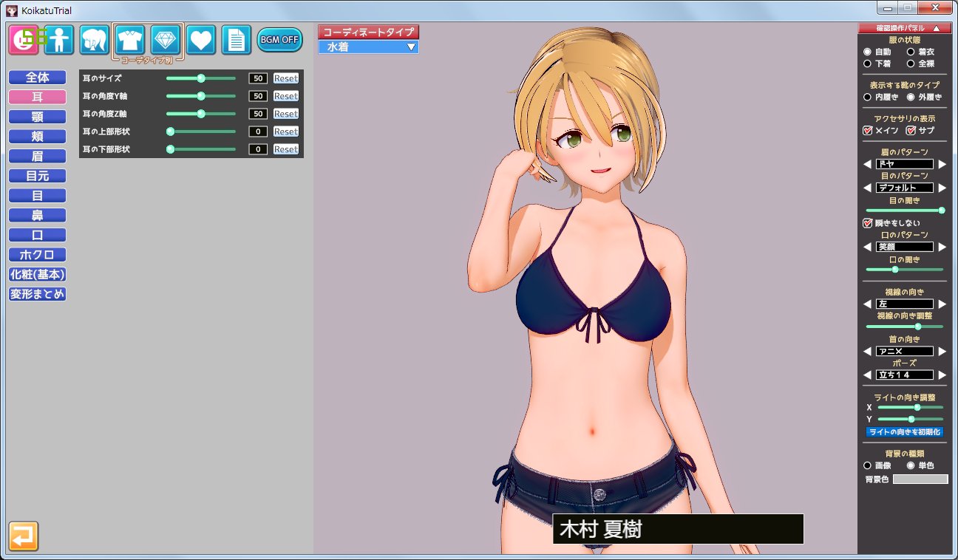
Task: Select the 化粧(基本) makeup tab
Action: click(x=38, y=274)
